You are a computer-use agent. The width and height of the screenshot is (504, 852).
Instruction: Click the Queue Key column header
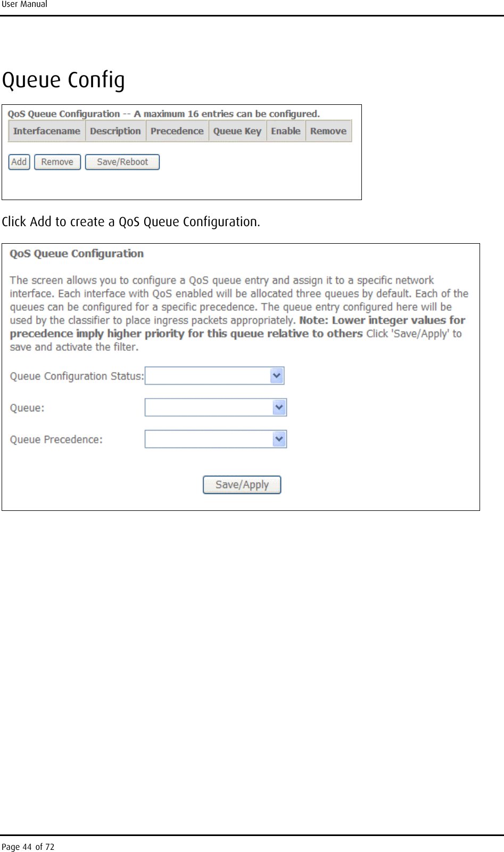coord(237,131)
